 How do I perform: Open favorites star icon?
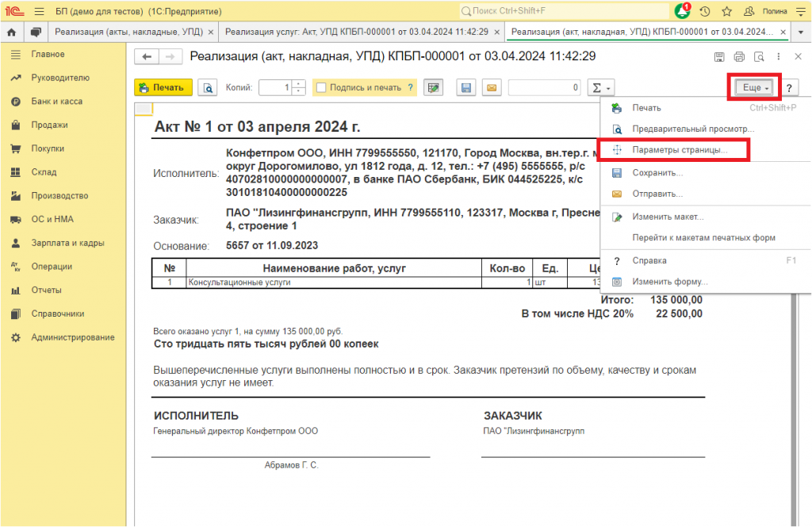[x=727, y=11]
